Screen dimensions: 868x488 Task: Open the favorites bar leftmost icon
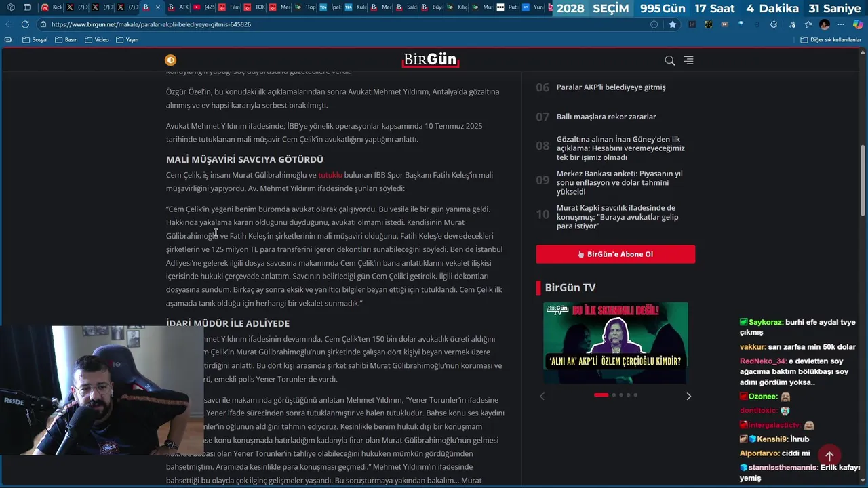(8, 40)
